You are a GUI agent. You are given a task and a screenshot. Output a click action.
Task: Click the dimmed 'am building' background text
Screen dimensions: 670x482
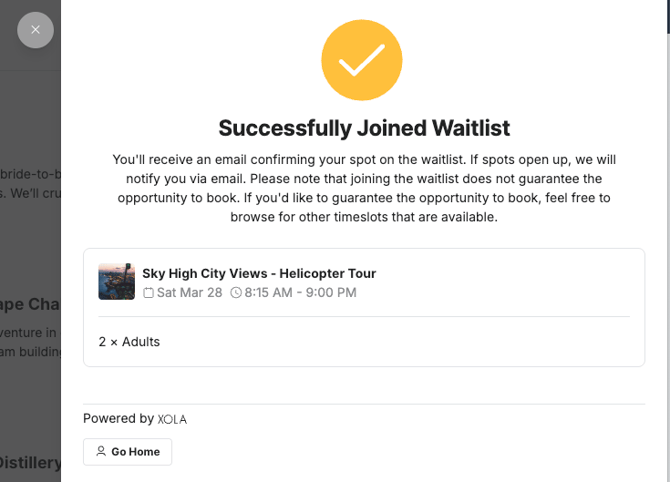coord(30,351)
